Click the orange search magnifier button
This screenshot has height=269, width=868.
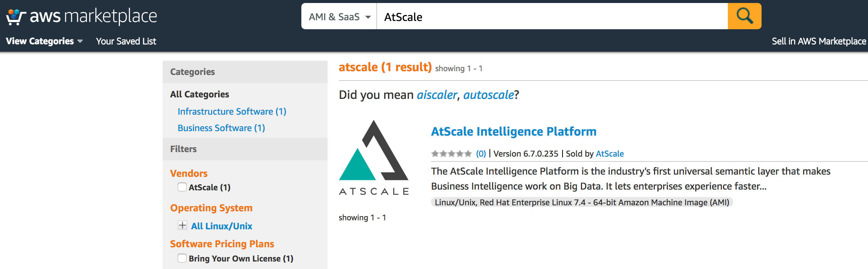(x=744, y=16)
